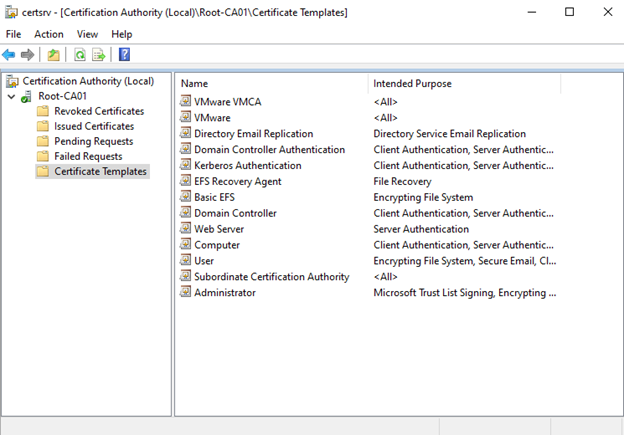This screenshot has width=624, height=435.
Task: Collapse the Root-CA01 tree node
Action: [x=11, y=97]
